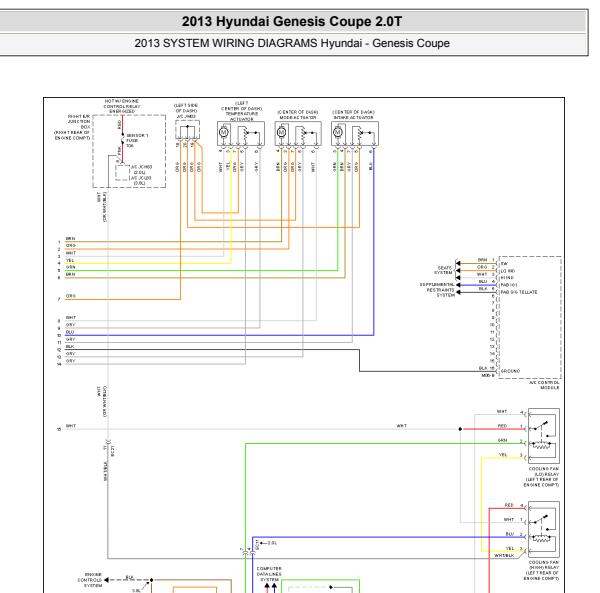This screenshot has height=593, width=600.
Task: Select the Mode Actuator motor symbol
Action: click(281, 132)
